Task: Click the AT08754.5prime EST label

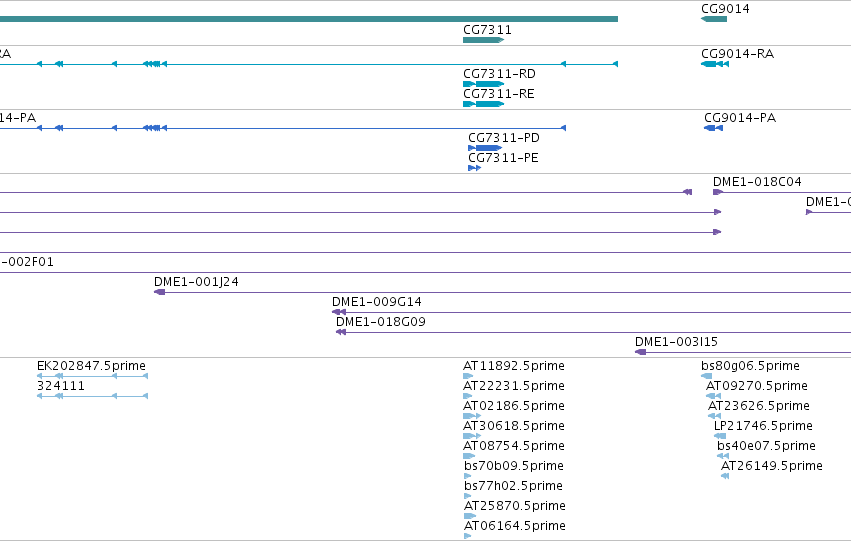Action: coord(513,446)
